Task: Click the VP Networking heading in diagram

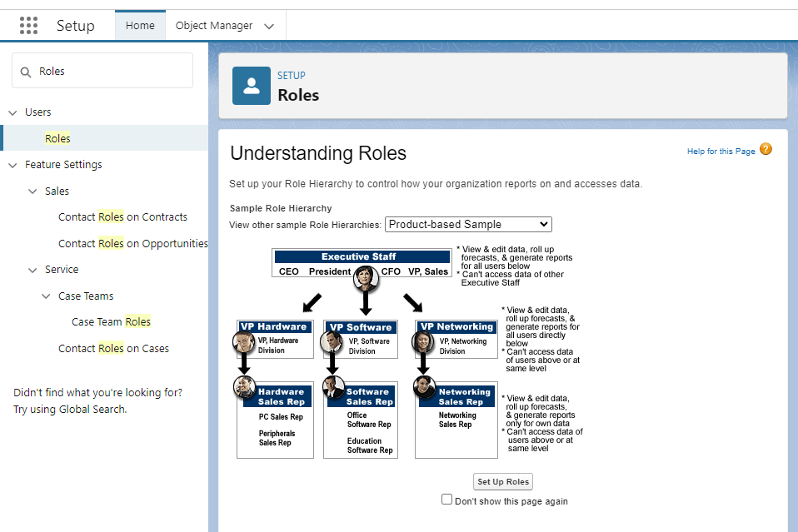Action: click(x=456, y=326)
